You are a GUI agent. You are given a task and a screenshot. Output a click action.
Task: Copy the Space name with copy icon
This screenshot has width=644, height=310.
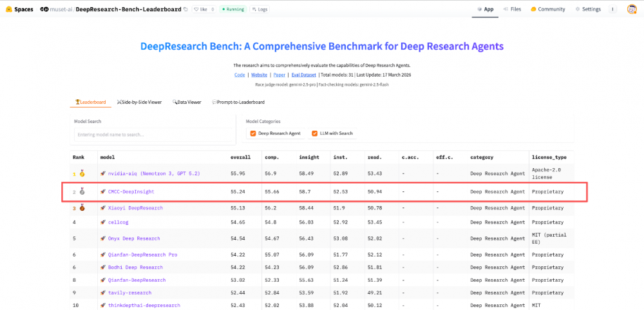pyautogui.click(x=186, y=9)
